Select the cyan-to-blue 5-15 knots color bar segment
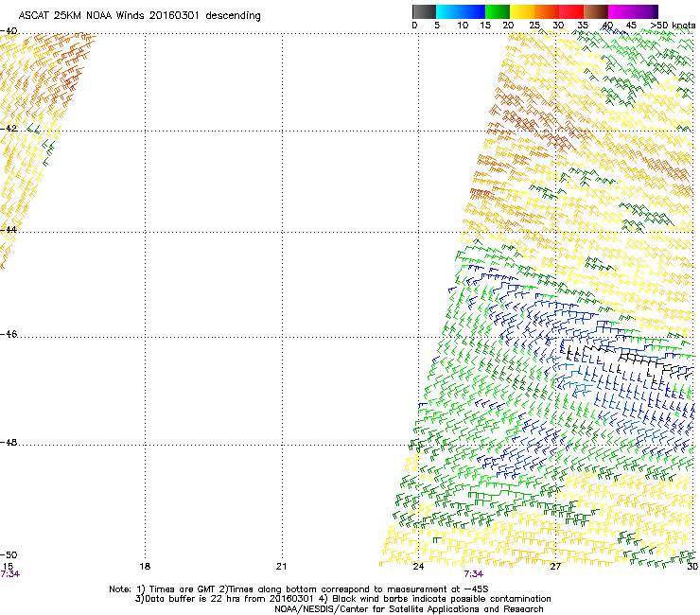Screen dimensions: 700x615 [x=461, y=11]
